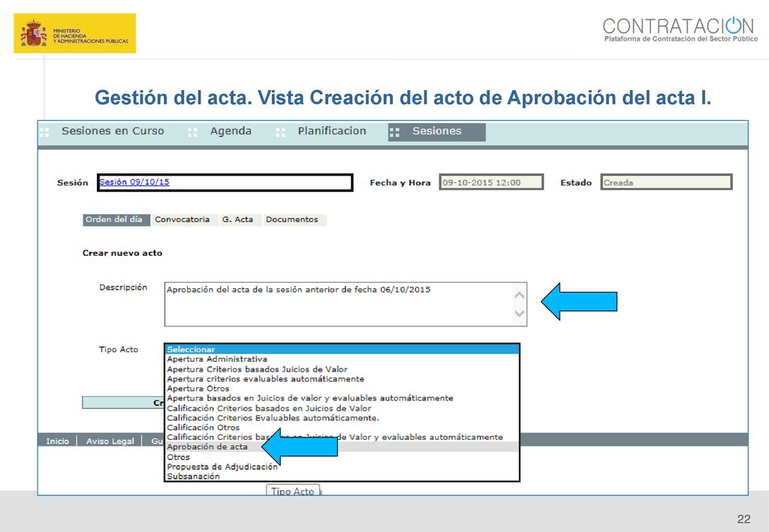Image resolution: width=769 pixels, height=532 pixels.
Task: Select Calificación Criterios basados en Juicios de Valor
Action: coord(342,408)
